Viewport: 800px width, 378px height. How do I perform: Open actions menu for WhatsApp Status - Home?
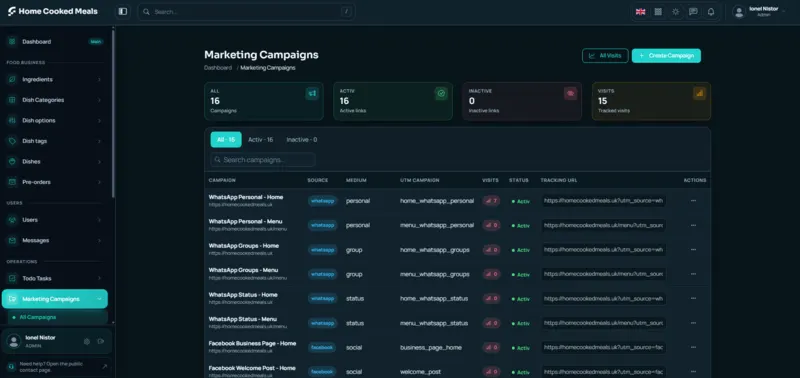[x=693, y=299]
